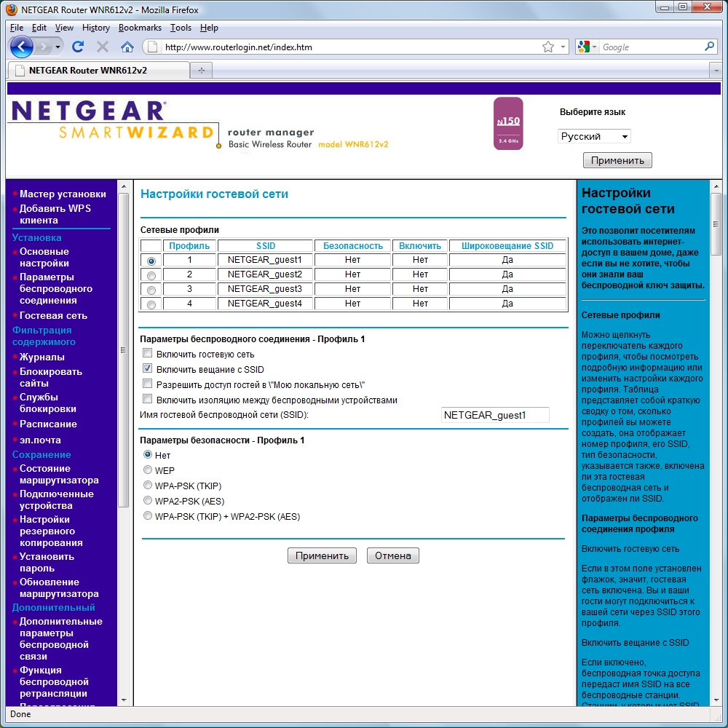Reload the page with the refresh icon
The image size is (728, 728).
(x=78, y=47)
